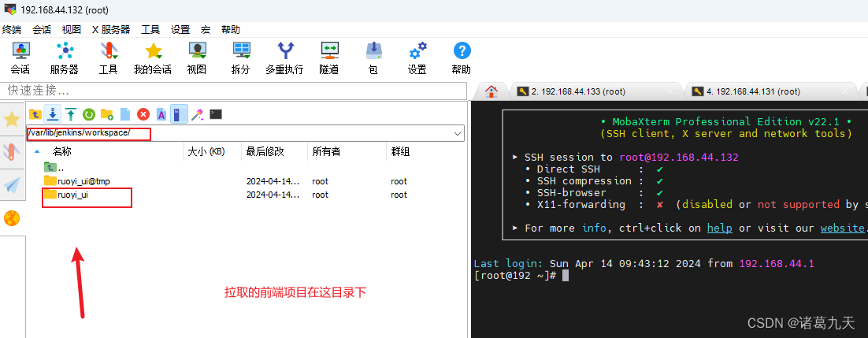Open the 包 (Packages) toolbar button
The width and height of the screenshot is (868, 338).
pyautogui.click(x=373, y=58)
